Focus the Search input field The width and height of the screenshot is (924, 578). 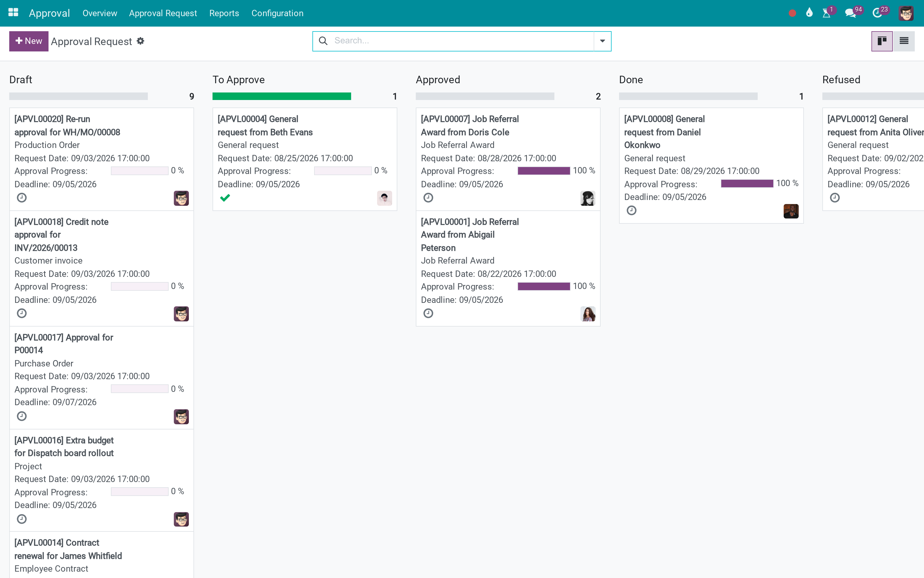pyautogui.click(x=462, y=41)
